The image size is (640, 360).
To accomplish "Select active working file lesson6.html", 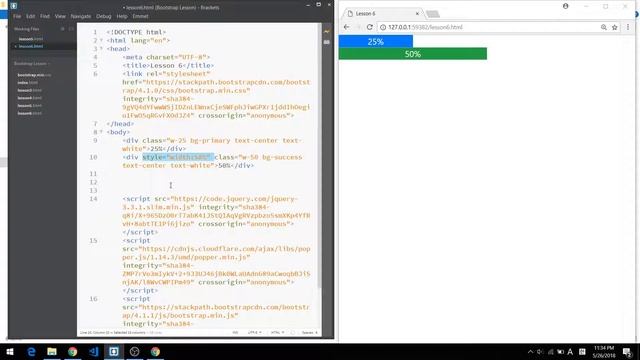I will tap(31, 46).
